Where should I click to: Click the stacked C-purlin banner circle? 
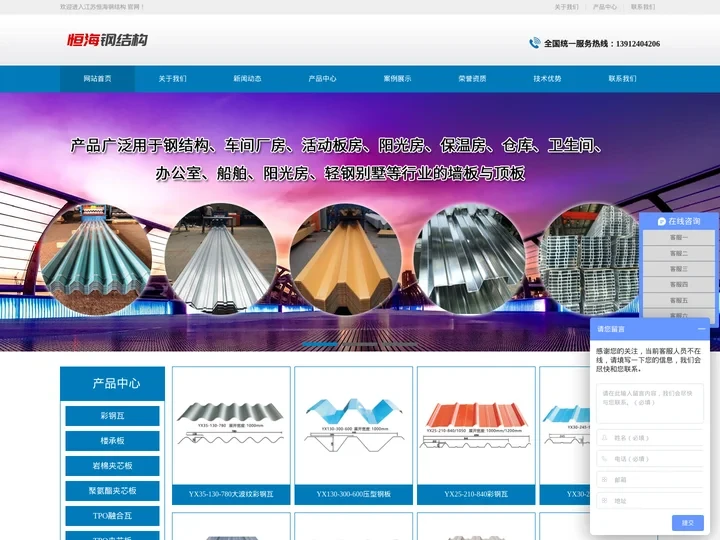(x=590, y=259)
